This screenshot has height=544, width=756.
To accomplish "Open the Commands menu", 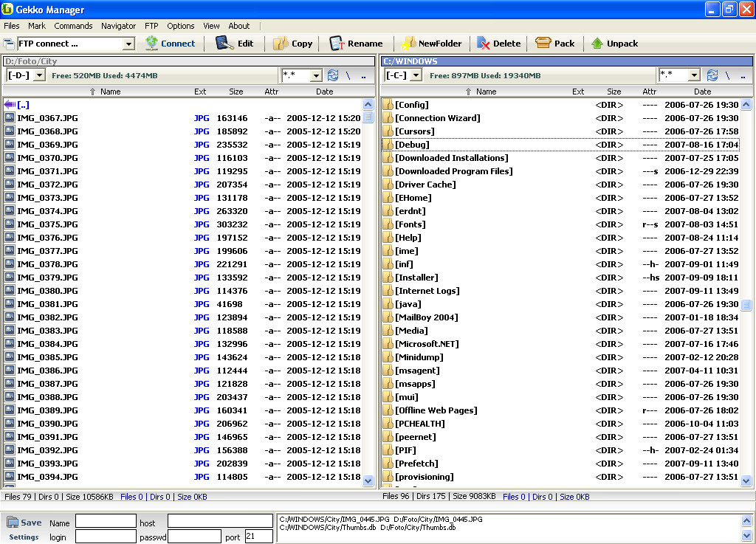I will [x=73, y=26].
